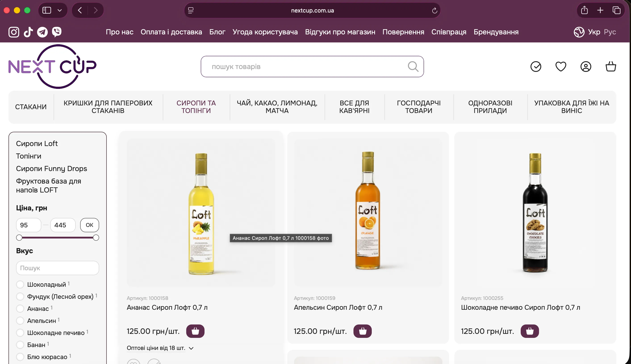This screenshot has width=631, height=364.
Task: Click the page reader icon in address bar
Action: coord(191,10)
